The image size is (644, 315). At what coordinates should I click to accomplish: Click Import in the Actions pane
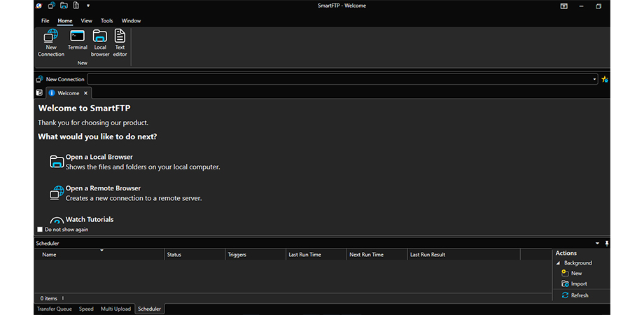point(579,283)
